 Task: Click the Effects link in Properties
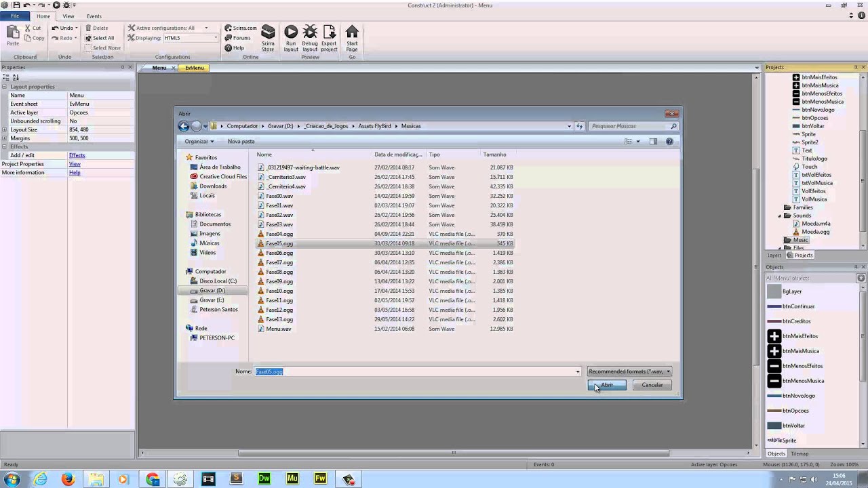[77, 155]
